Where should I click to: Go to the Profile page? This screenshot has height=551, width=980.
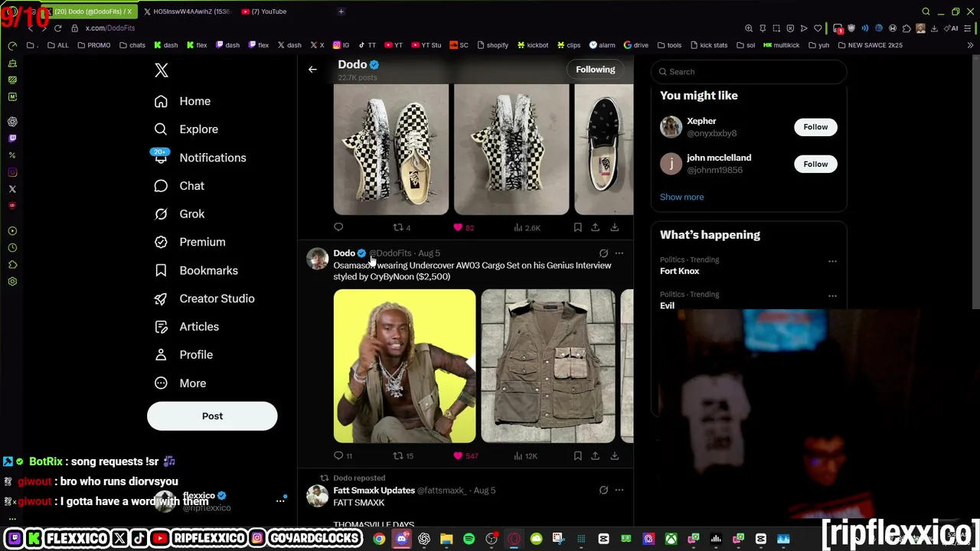(183, 355)
